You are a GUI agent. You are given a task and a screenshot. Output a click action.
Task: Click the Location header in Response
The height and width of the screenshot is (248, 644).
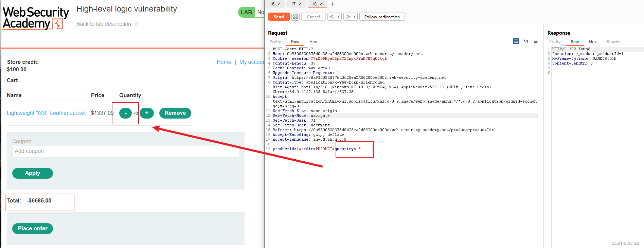pyautogui.click(x=588, y=54)
